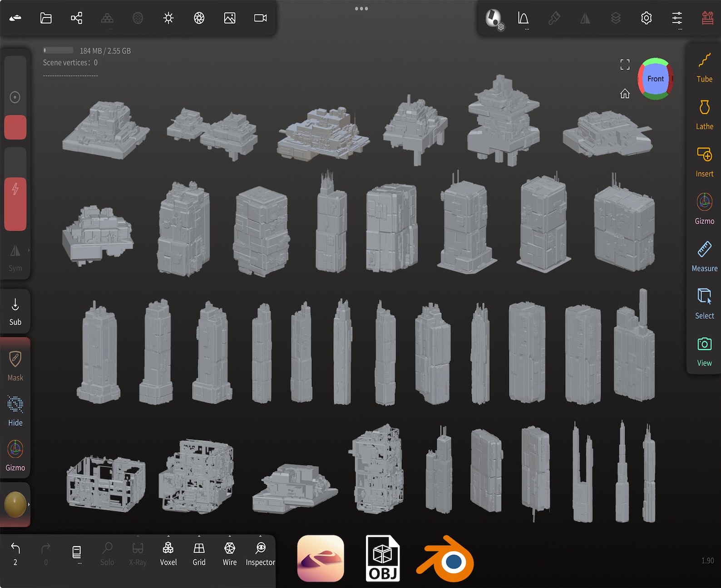721x588 pixels.
Task: Toggle the Inspector overlay
Action: point(260,554)
